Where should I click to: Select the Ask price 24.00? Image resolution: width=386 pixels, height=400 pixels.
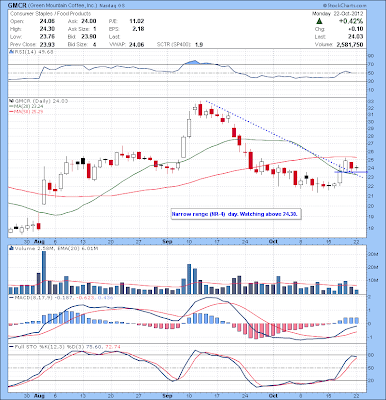tap(89, 21)
